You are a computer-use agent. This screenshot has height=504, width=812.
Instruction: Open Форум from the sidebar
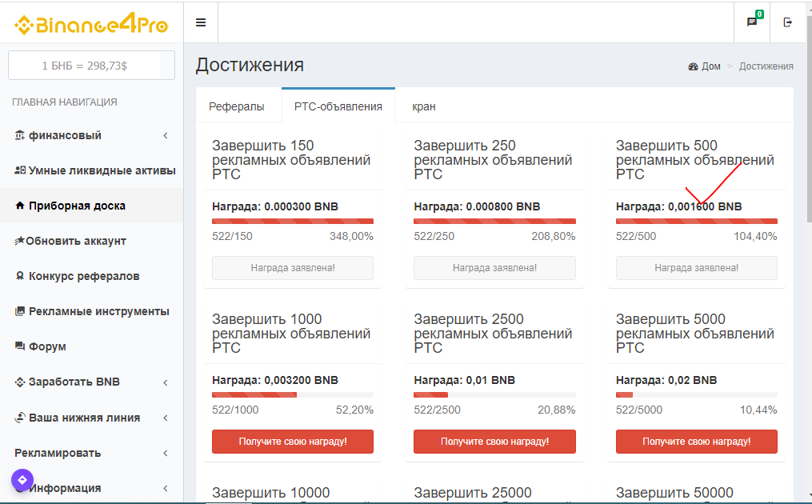coord(47,346)
